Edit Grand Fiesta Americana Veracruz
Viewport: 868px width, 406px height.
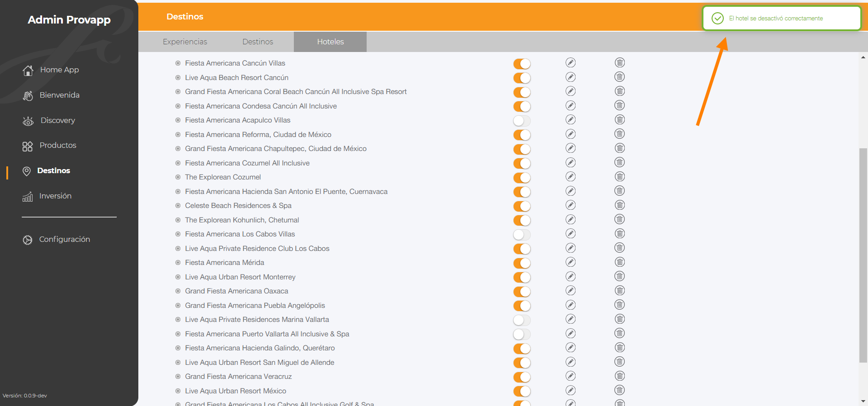pos(571,376)
